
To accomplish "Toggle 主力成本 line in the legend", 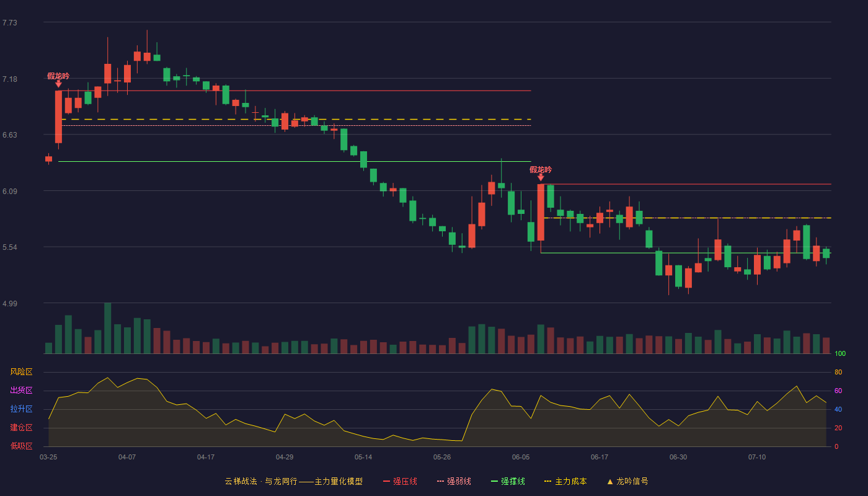I will click(x=565, y=481).
